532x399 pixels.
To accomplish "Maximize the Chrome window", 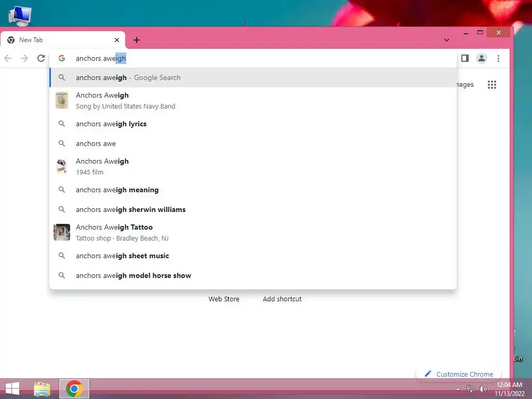I will 480,33.
